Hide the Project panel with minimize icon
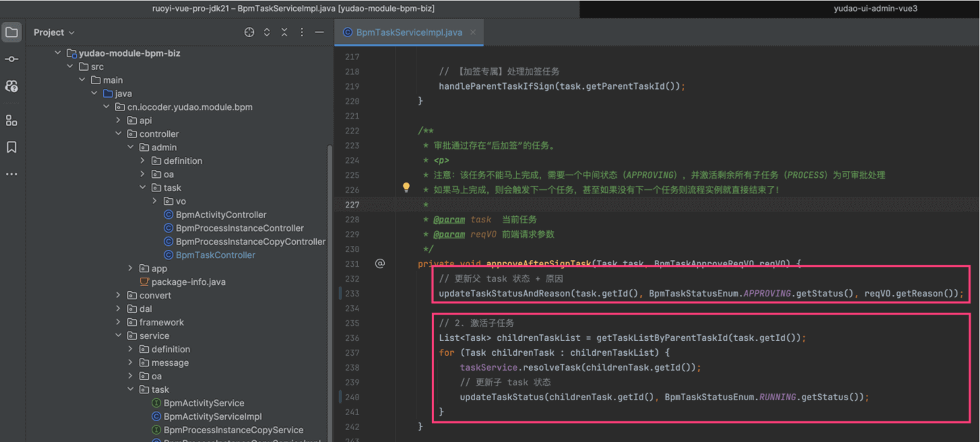The height and width of the screenshot is (442, 980). [x=319, y=32]
